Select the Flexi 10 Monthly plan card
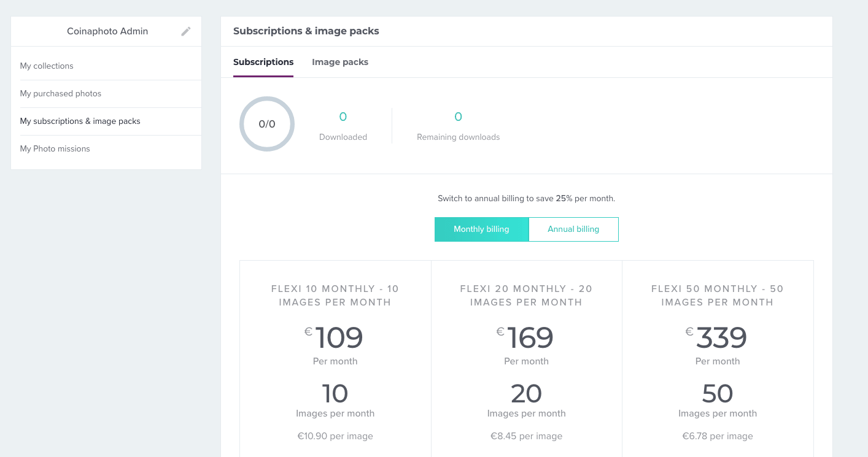 pos(335,362)
